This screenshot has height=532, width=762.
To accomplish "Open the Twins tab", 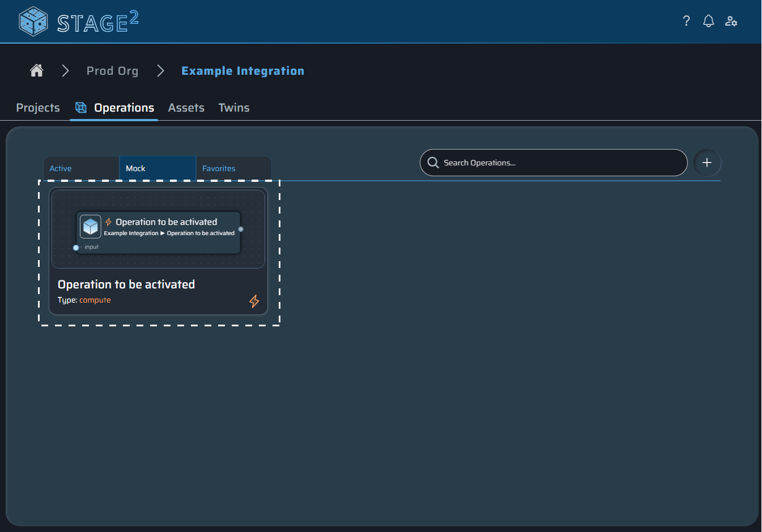I will tap(234, 108).
